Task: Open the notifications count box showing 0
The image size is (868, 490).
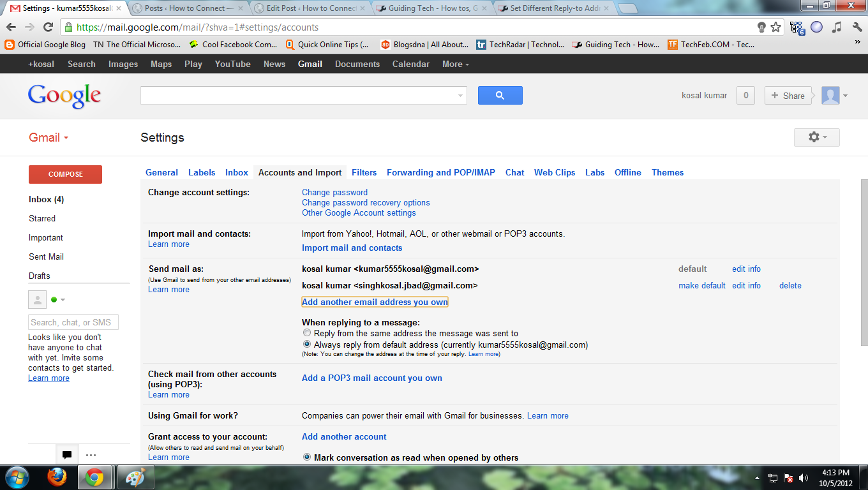Action: pyautogui.click(x=745, y=96)
